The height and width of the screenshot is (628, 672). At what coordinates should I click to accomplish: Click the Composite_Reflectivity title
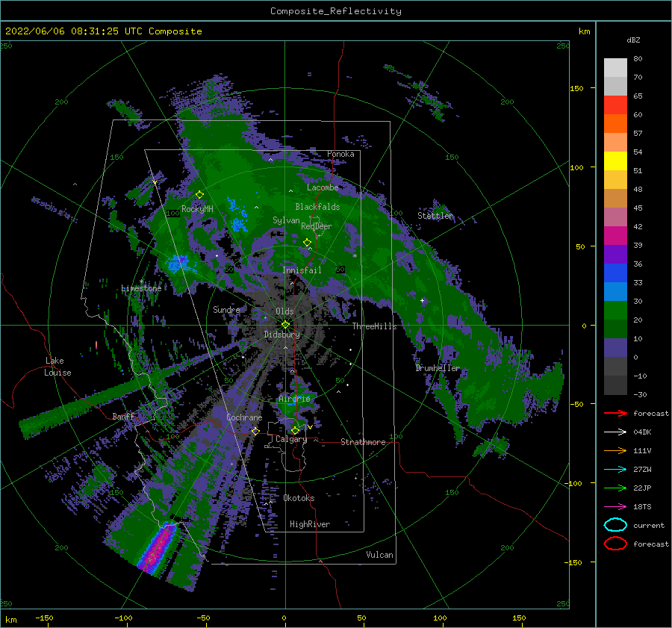pyautogui.click(x=336, y=11)
